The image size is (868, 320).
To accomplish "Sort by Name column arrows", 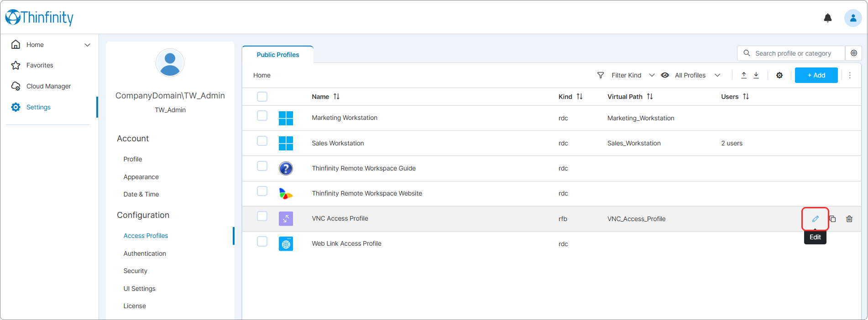I will (336, 97).
